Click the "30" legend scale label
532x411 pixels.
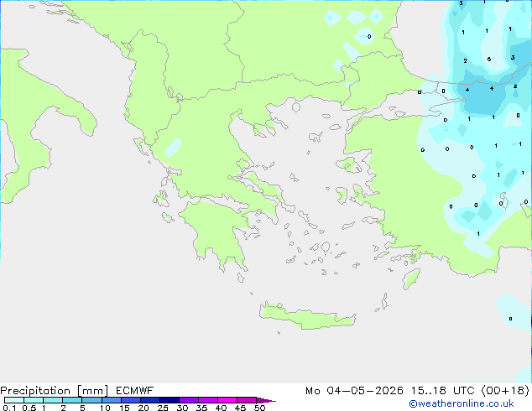(x=182, y=408)
